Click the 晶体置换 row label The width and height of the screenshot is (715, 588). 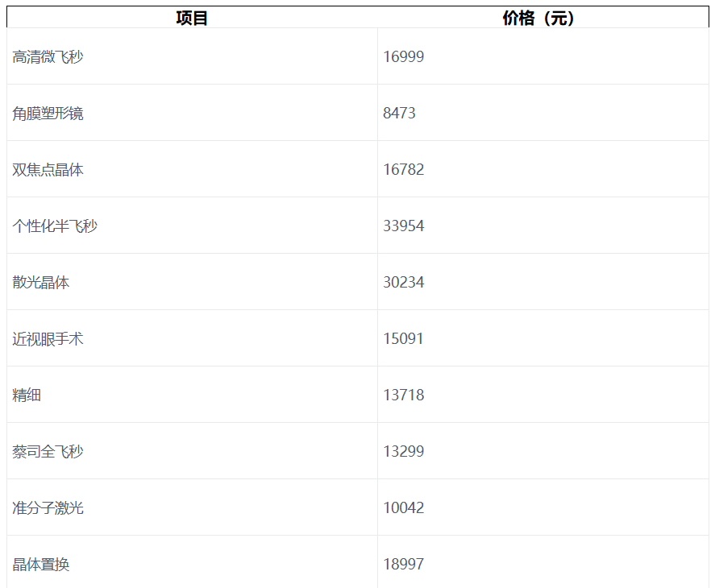(x=40, y=564)
